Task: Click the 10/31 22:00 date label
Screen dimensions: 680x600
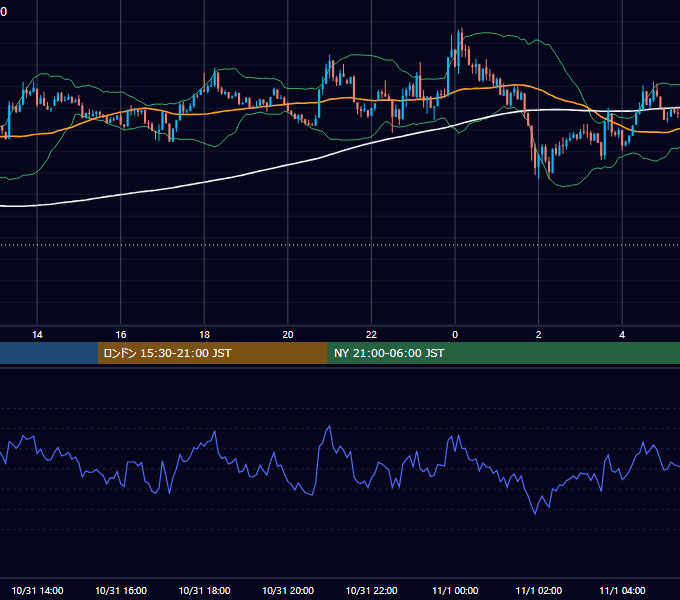Action: 371,590
